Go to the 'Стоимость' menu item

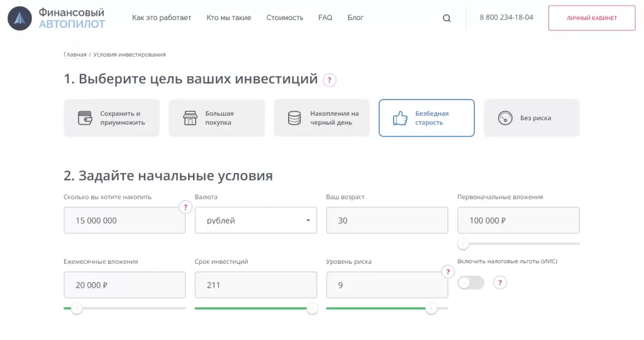[x=284, y=18]
